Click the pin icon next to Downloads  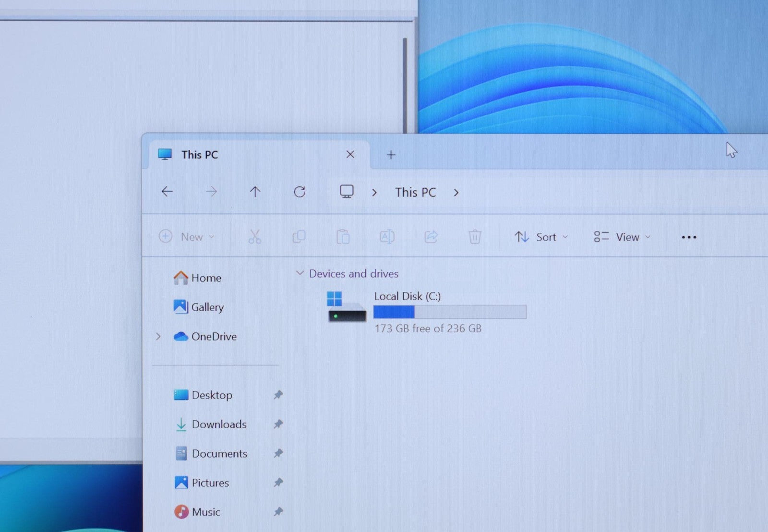pyautogui.click(x=278, y=424)
